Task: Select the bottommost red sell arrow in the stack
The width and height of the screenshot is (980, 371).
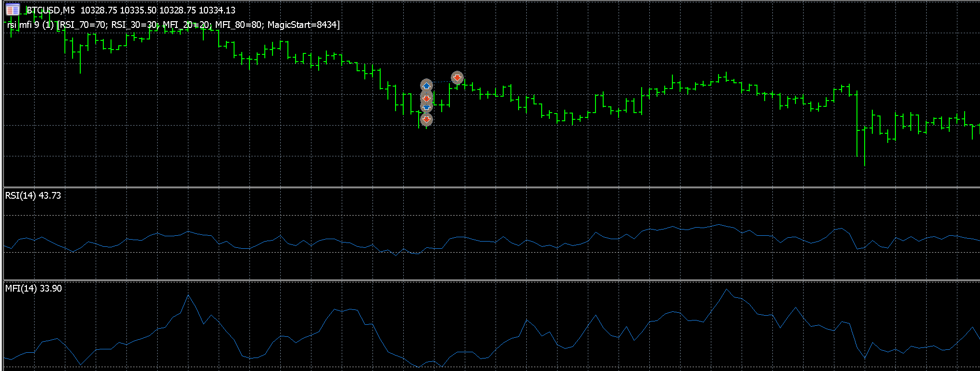Action: tap(426, 119)
